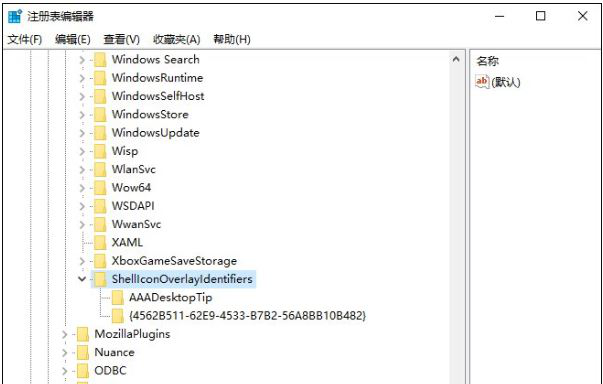Click the WindowsUpdate folder icon
Image resolution: width=603 pixels, height=384 pixels.
[100, 133]
